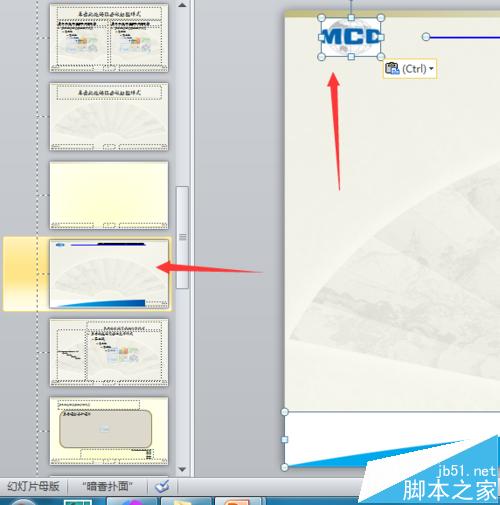The width and height of the screenshot is (500, 505).
Task: Click the "幻灯片母版" status bar label
Action: click(x=33, y=487)
